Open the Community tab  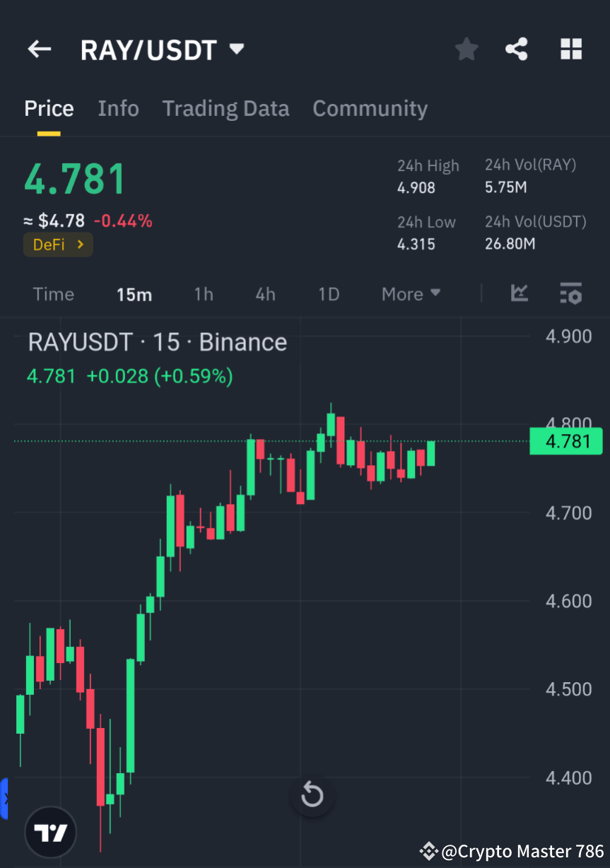[370, 108]
